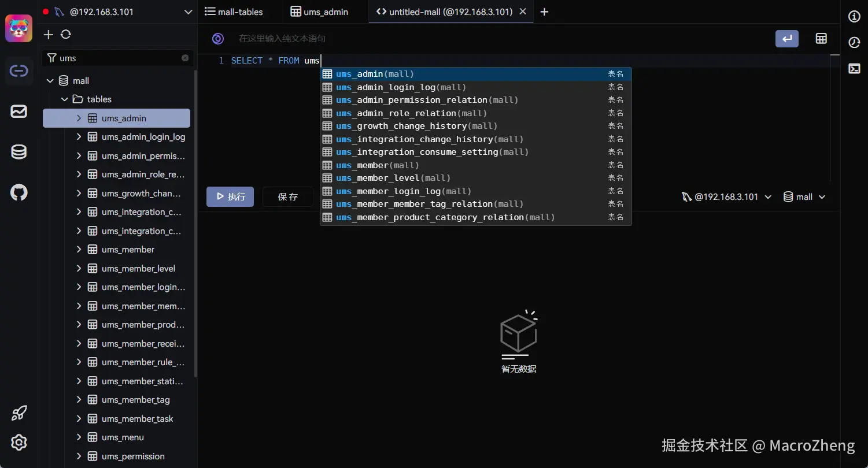Viewport: 868px width, 468px height.
Task: Click the purple enter submit button
Action: click(x=787, y=39)
